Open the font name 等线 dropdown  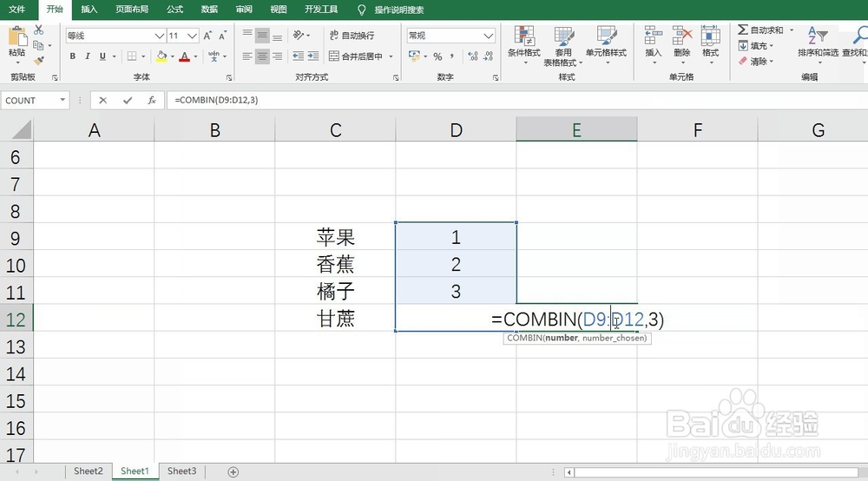[160, 36]
